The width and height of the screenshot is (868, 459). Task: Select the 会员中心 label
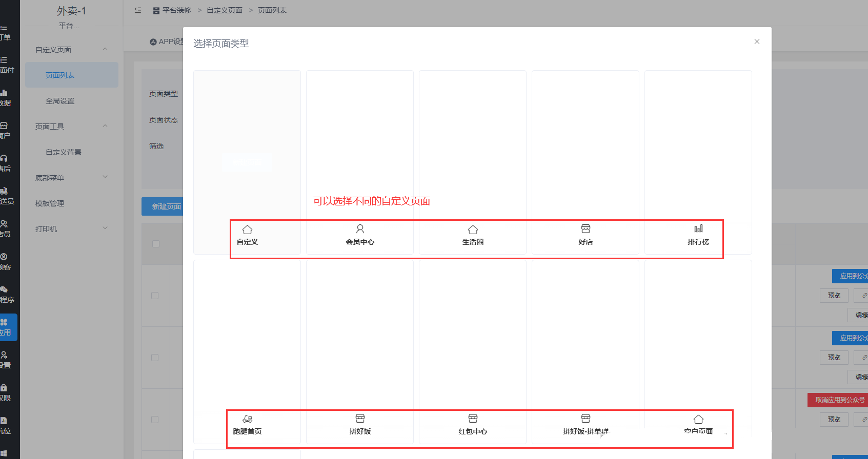pyautogui.click(x=360, y=242)
